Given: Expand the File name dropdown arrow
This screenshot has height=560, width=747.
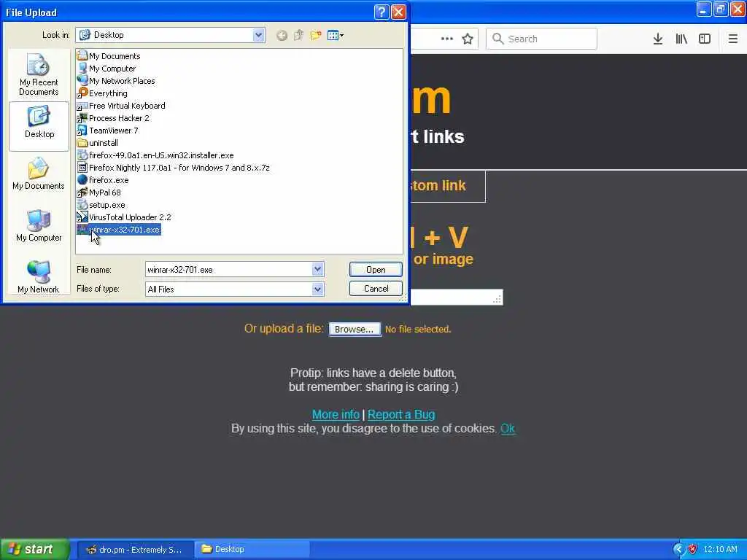Looking at the screenshot, I should point(318,270).
